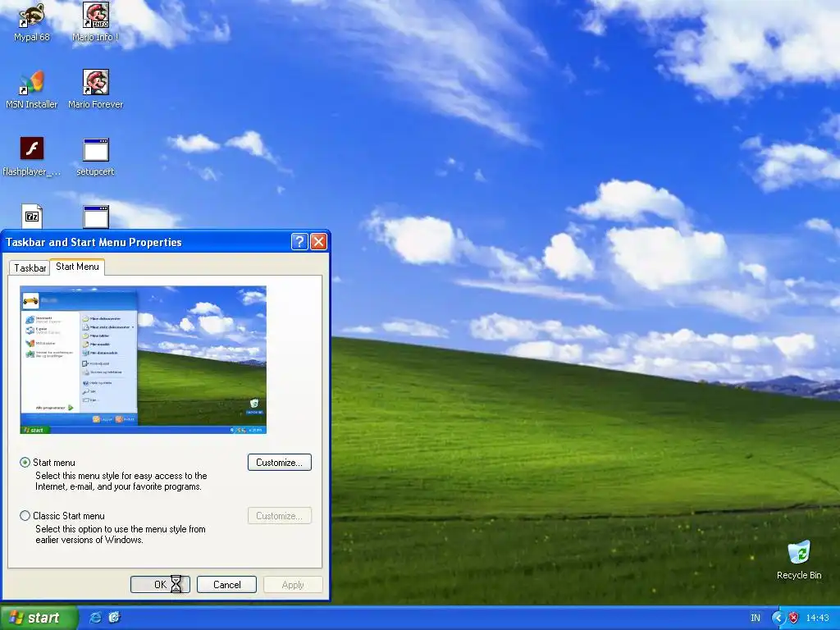Click the dialog title bar text
Image resolution: width=840 pixels, height=630 pixels.
(94, 242)
